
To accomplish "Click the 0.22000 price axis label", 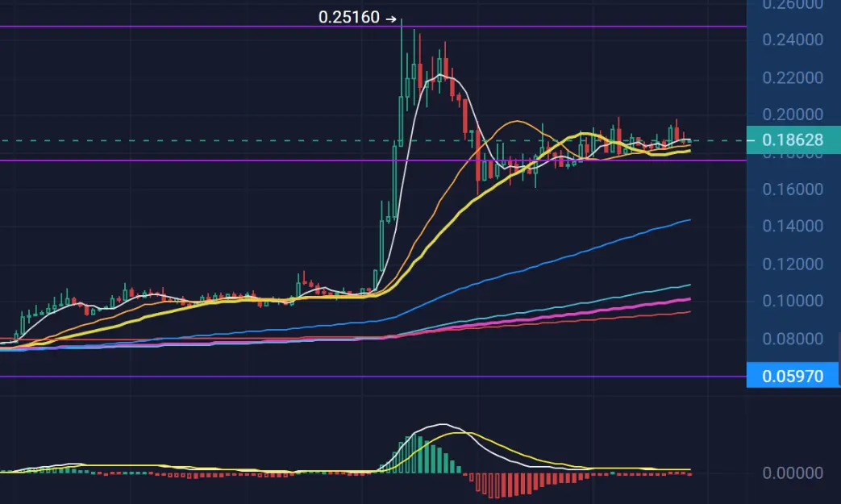I will point(793,78).
